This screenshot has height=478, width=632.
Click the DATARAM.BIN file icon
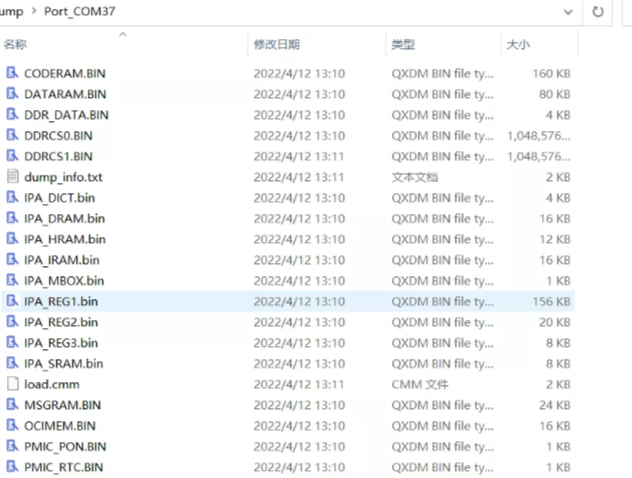click(12, 94)
